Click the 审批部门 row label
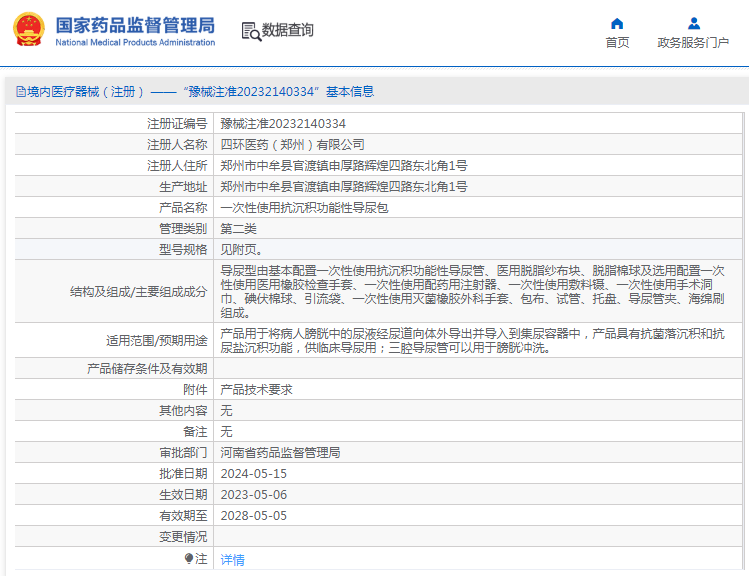Image resolution: width=749 pixels, height=576 pixels. (x=183, y=453)
